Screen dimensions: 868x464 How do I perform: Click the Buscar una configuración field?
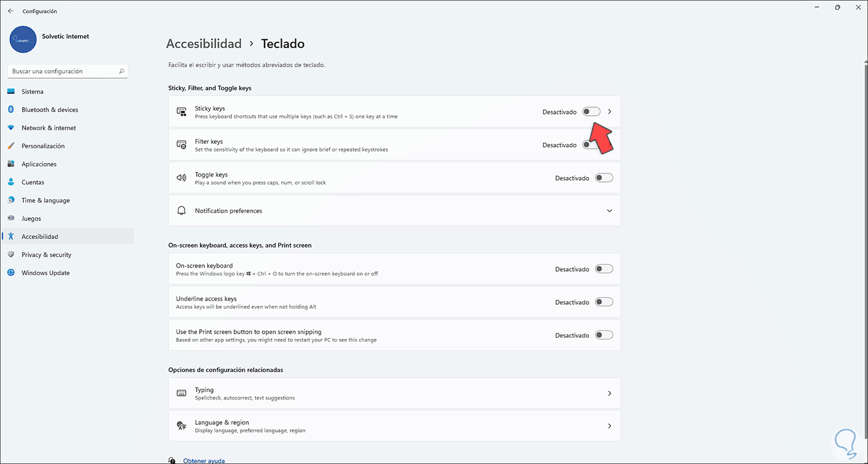(62, 71)
